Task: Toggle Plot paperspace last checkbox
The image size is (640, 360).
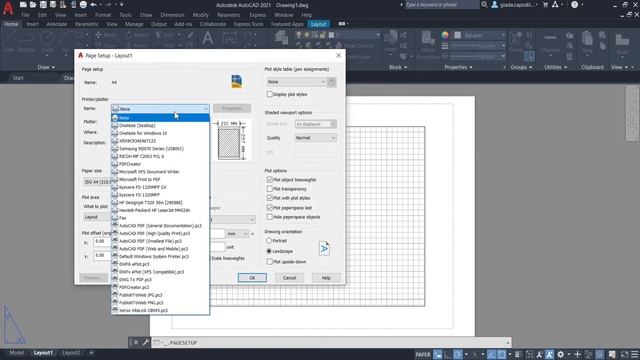Action: (x=269, y=208)
